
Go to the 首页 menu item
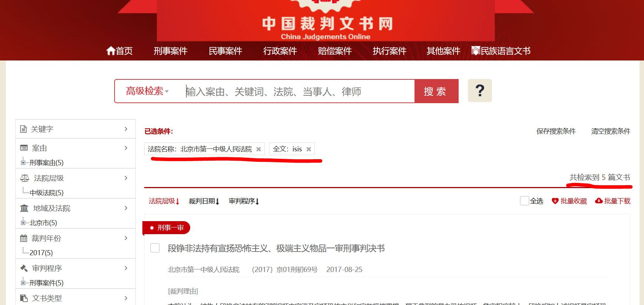coord(124,51)
